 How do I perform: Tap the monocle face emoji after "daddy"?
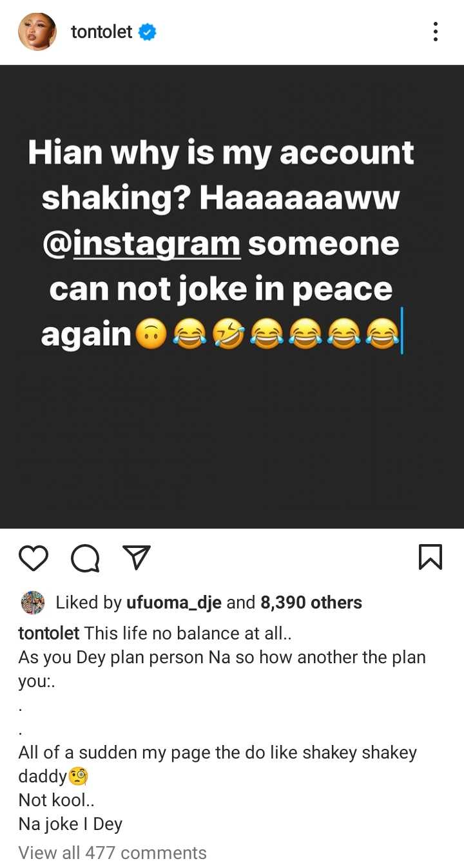78,777
